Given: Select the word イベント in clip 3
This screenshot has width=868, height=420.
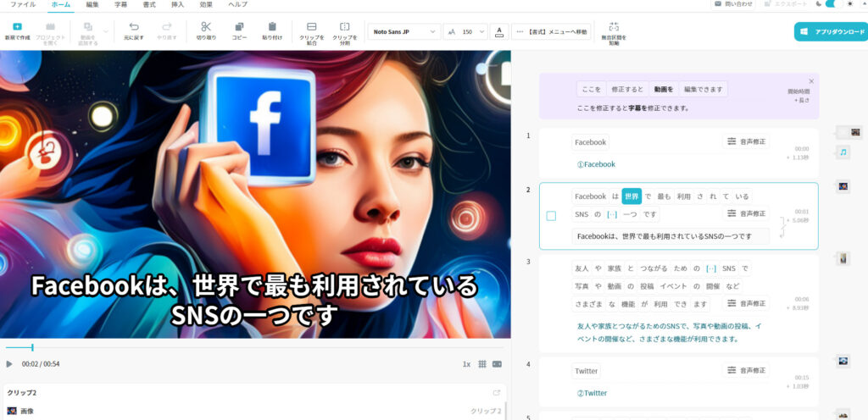Looking at the screenshot, I should 672,286.
